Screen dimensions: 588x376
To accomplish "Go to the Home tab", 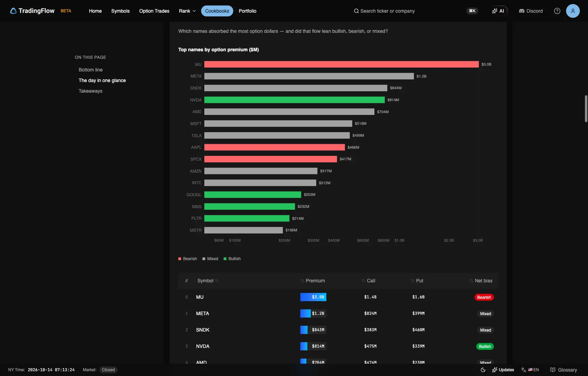I will (95, 11).
